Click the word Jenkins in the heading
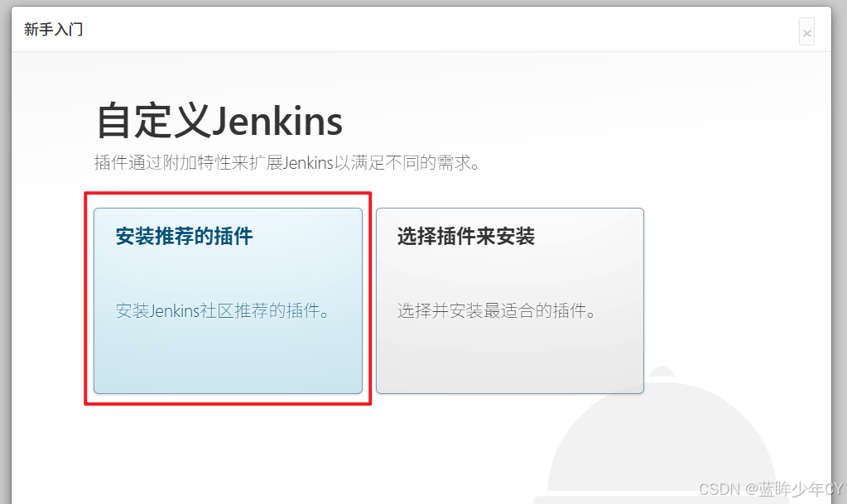Image resolution: width=847 pixels, height=504 pixels. pyautogui.click(x=277, y=122)
